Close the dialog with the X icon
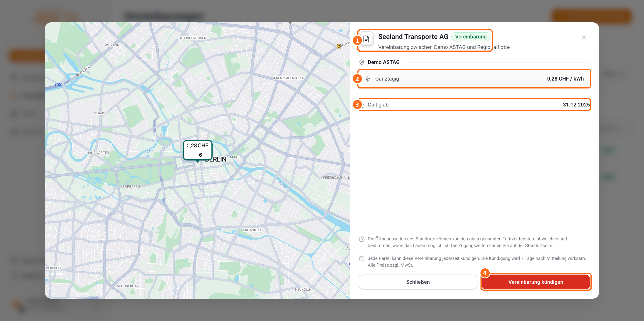 (584, 37)
